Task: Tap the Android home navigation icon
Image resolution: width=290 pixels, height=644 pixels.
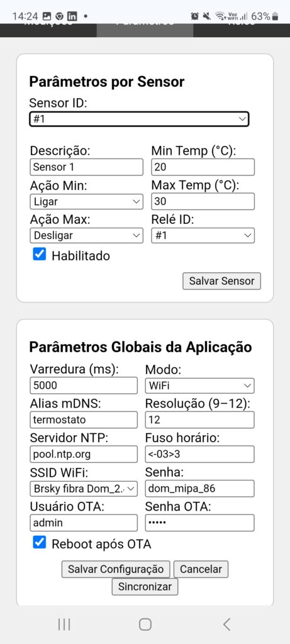Action: (145, 625)
